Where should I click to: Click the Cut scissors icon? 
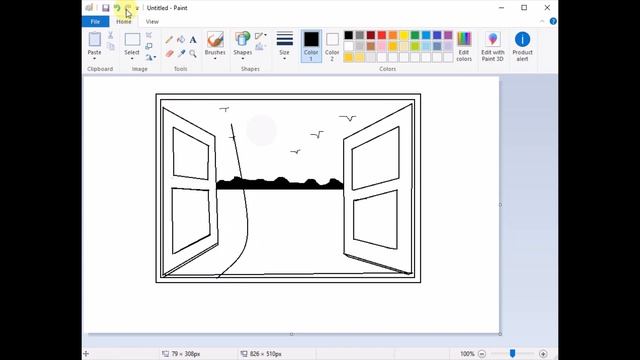click(111, 36)
